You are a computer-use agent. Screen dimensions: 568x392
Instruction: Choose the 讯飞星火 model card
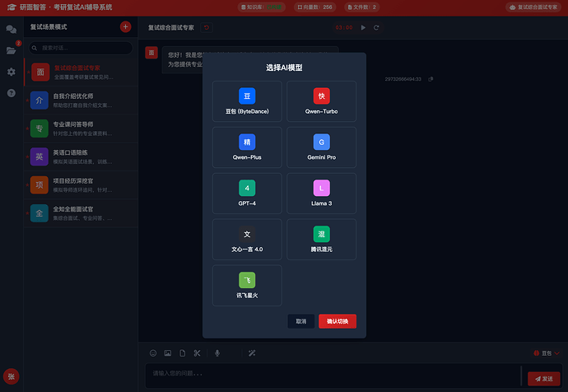click(x=247, y=286)
